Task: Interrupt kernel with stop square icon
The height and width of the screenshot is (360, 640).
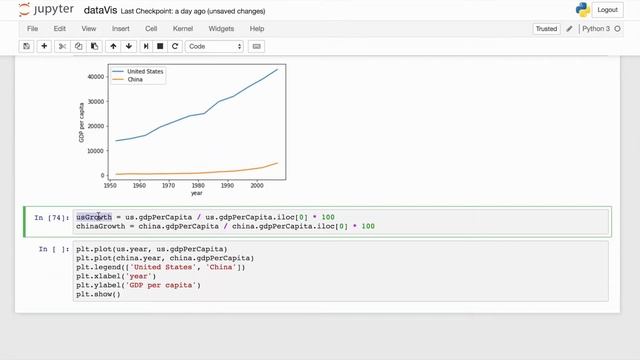Action: (x=160, y=46)
